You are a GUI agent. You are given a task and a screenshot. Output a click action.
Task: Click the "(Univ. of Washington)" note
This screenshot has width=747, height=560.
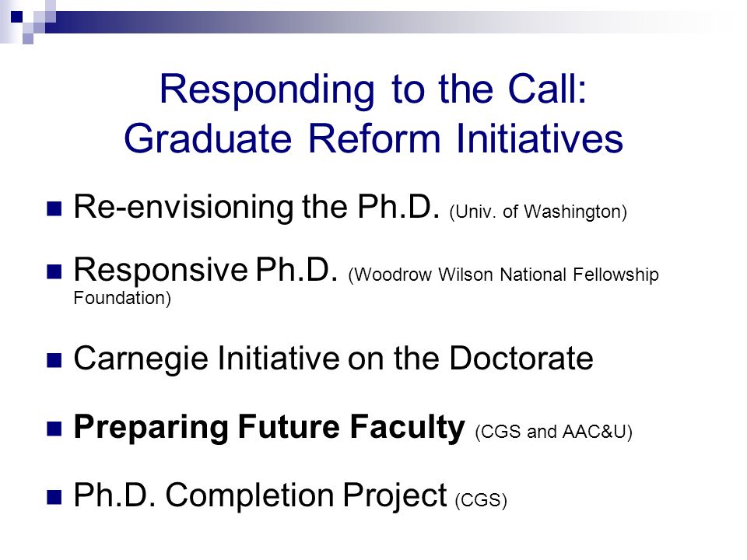click(538, 212)
